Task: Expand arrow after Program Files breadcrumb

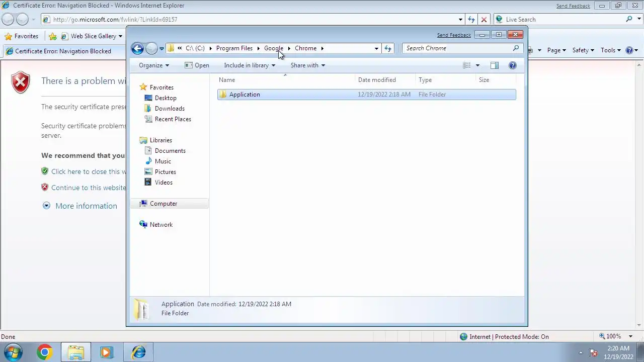Action: [258, 48]
